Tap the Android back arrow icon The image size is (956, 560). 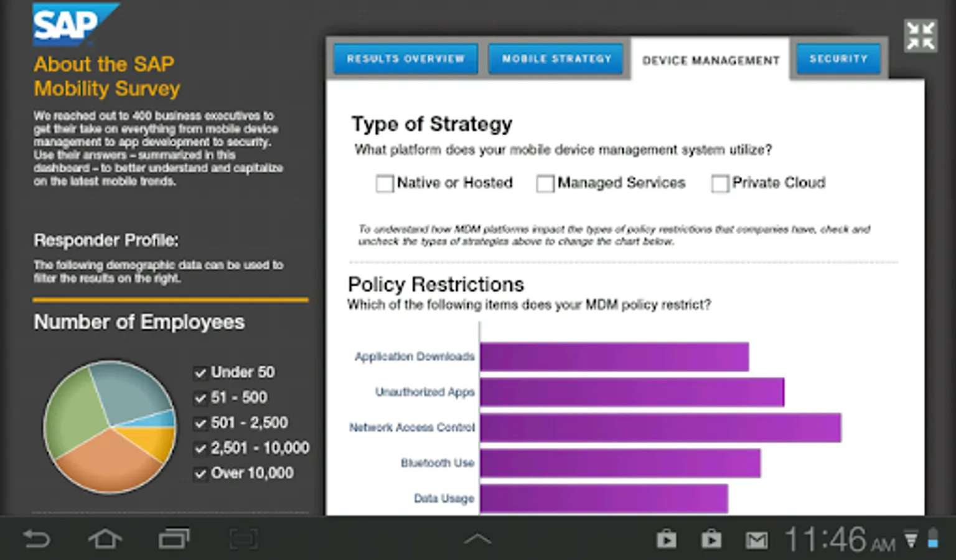36,538
